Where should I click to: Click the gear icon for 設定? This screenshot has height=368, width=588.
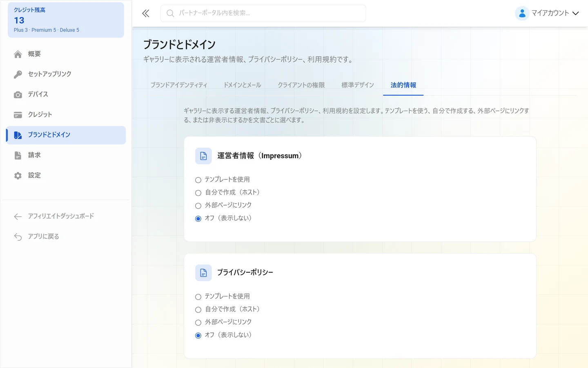pos(18,176)
